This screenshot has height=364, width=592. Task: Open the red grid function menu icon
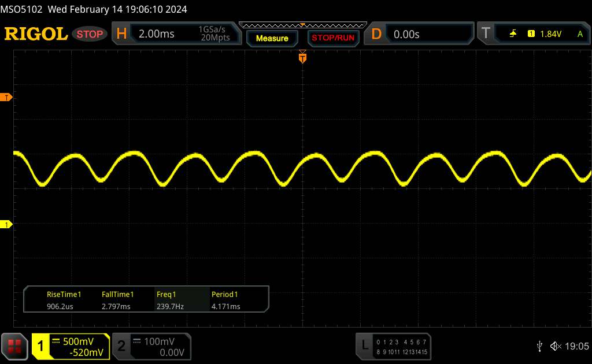pos(15,346)
